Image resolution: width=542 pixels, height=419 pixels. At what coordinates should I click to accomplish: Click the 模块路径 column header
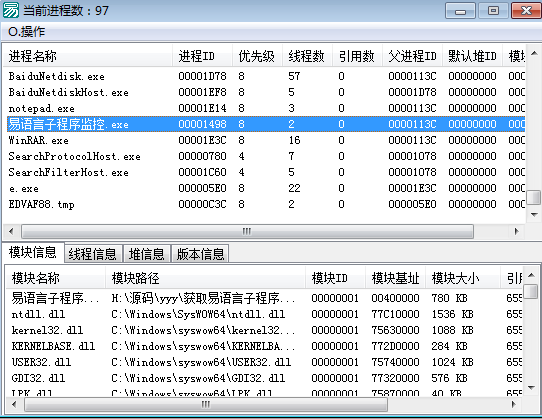coord(205,278)
